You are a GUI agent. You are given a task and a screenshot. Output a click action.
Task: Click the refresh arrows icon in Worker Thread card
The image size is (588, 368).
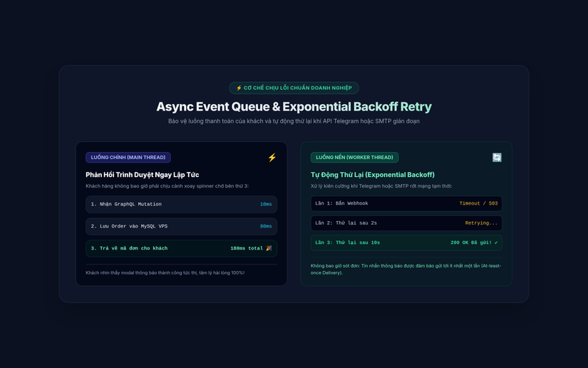[497, 158]
